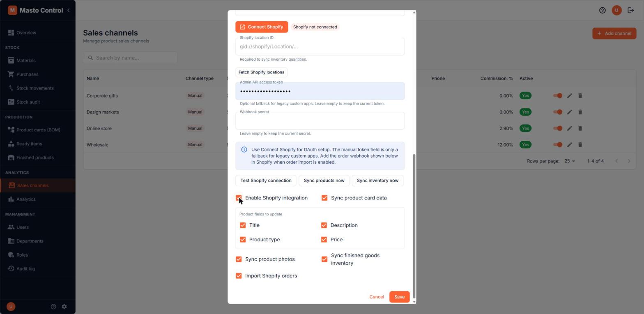Image resolution: width=644 pixels, height=314 pixels.
Task: Uncheck Sync finished goods inventory
Action: point(324,259)
